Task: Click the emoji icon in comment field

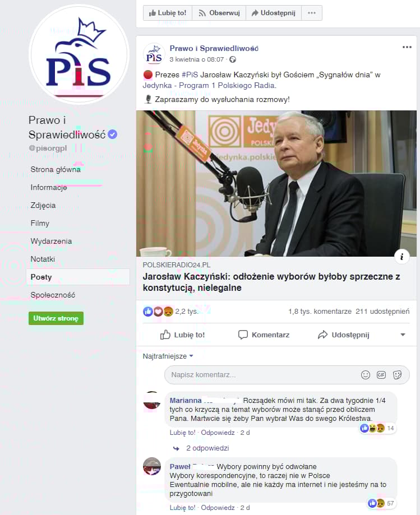Action: pos(366,375)
